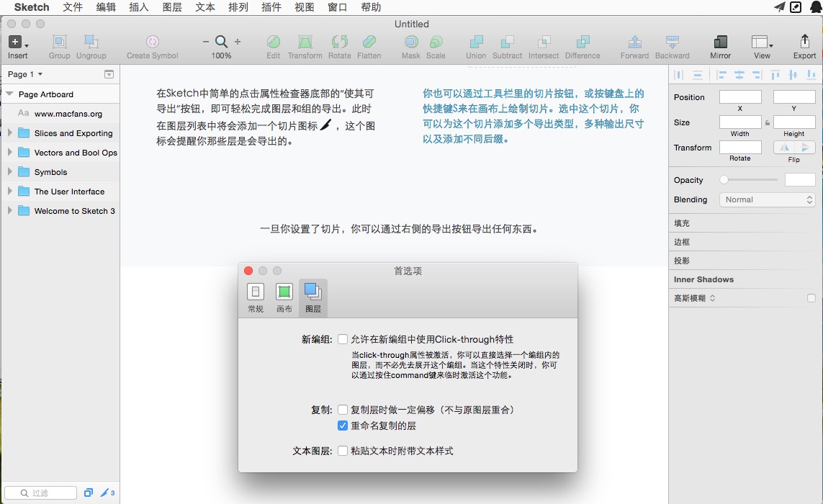The width and height of the screenshot is (823, 504).
Task: Enable offset when duplicating layers
Action: pyautogui.click(x=343, y=410)
